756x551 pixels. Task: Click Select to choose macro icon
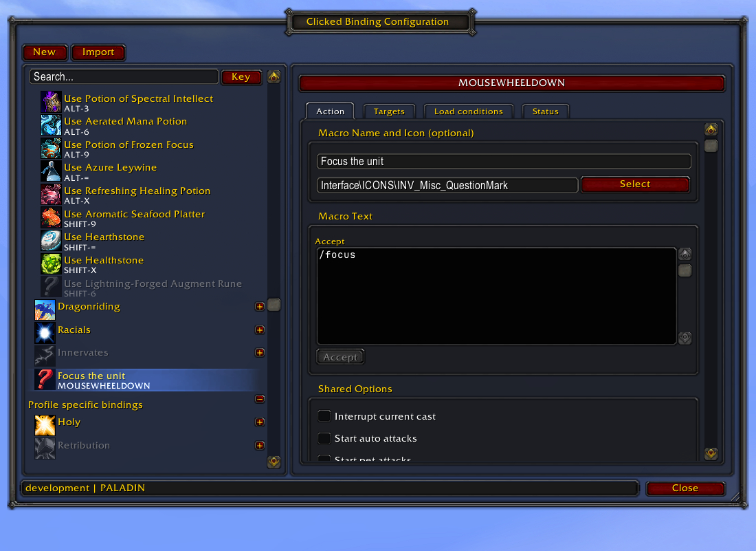(635, 184)
